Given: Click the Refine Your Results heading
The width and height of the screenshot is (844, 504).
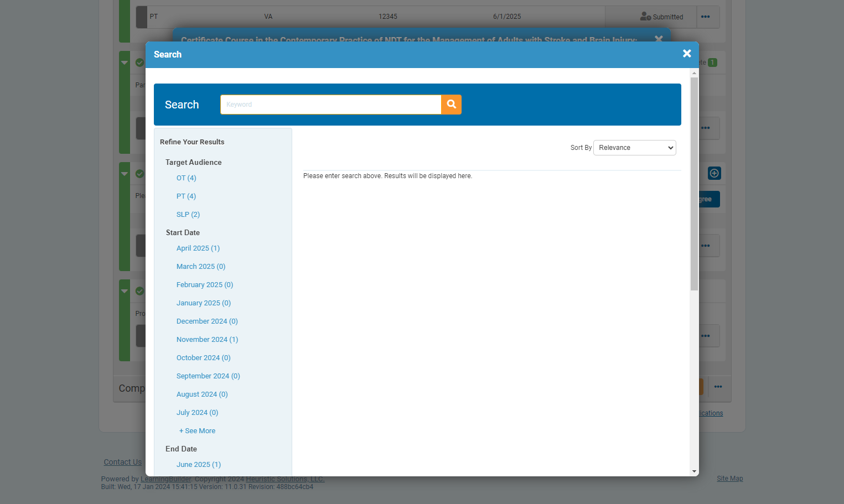Looking at the screenshot, I should (192, 142).
